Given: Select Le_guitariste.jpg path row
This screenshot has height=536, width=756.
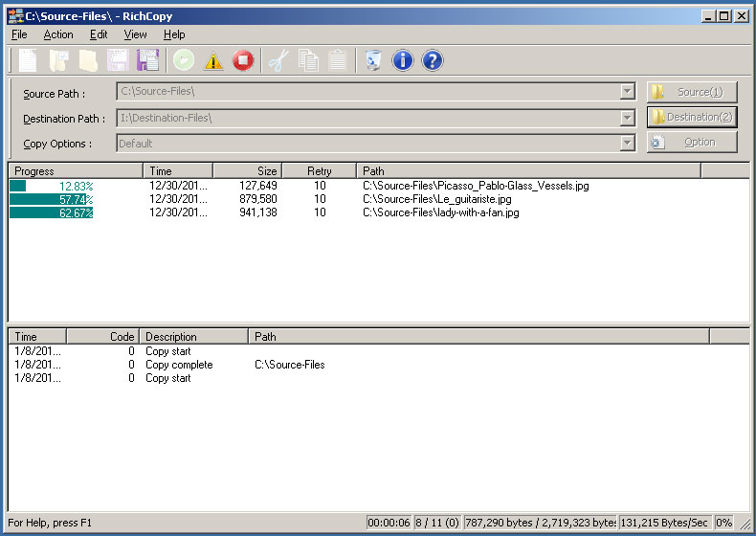Looking at the screenshot, I should pyautogui.click(x=436, y=199).
